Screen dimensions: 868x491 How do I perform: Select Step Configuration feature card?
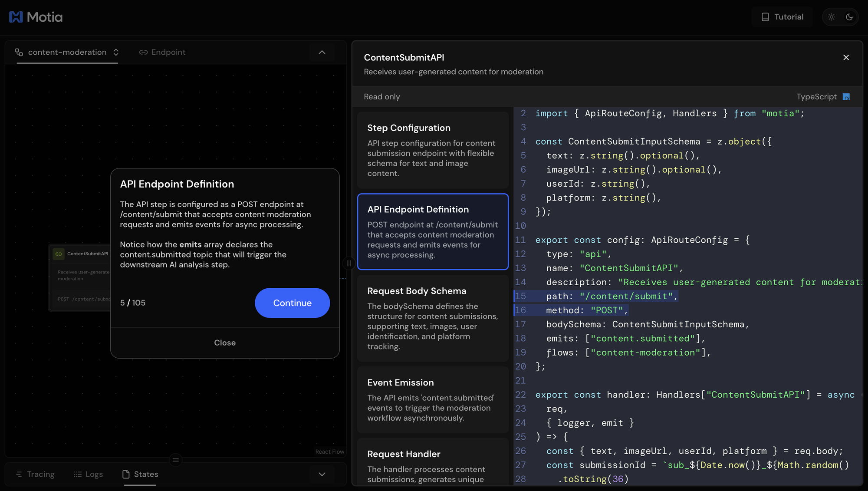coord(433,150)
